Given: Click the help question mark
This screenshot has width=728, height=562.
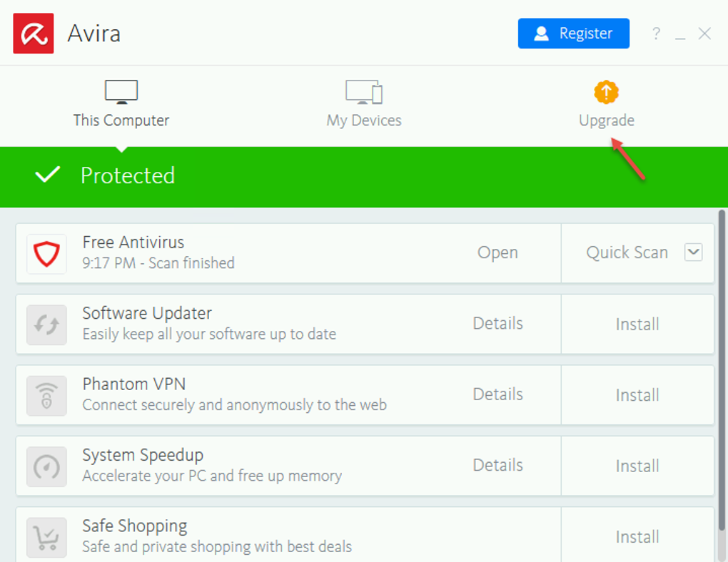Looking at the screenshot, I should (655, 33).
